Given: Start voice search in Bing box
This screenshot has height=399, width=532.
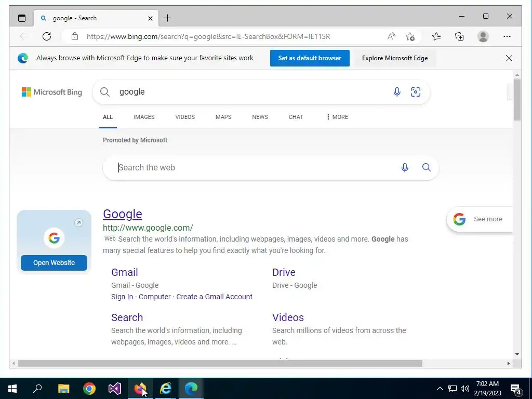Looking at the screenshot, I should pos(397,92).
